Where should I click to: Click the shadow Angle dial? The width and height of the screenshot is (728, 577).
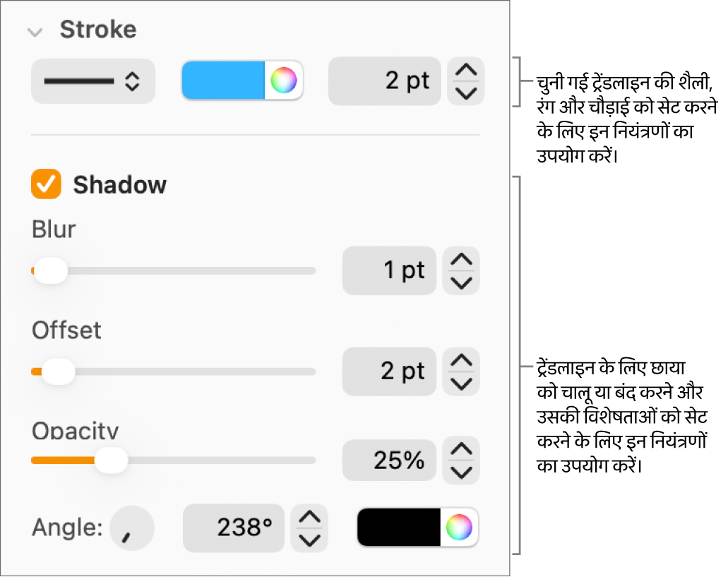[x=132, y=528]
